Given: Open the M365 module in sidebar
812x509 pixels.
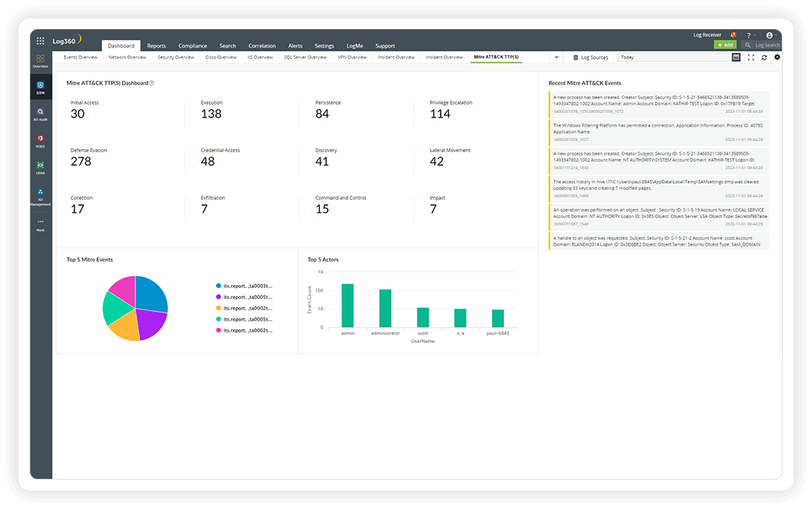Looking at the screenshot, I should (40, 140).
